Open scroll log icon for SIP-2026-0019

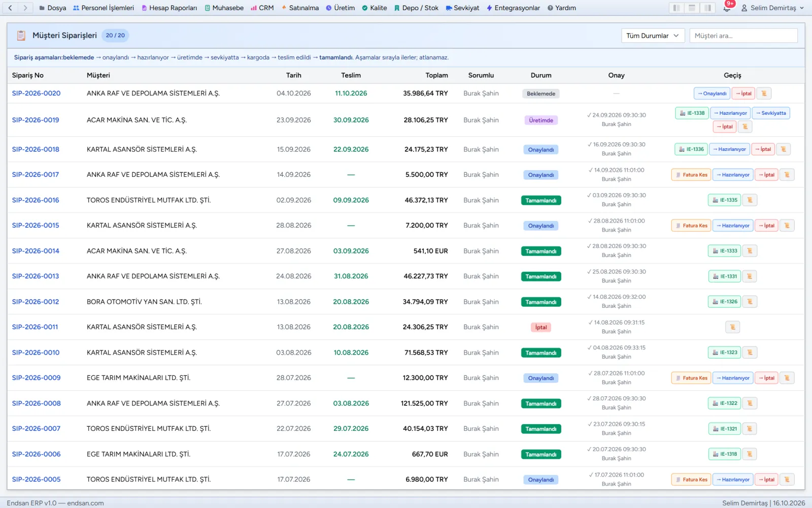coord(745,126)
